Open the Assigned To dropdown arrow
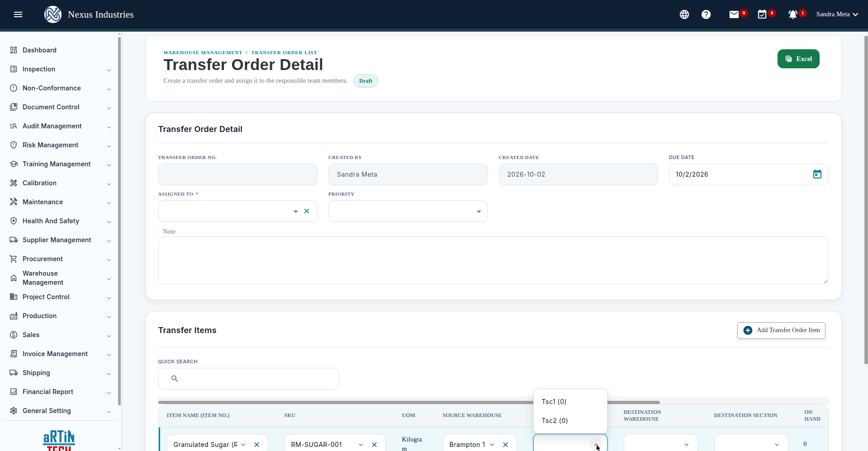This screenshot has width=868, height=451. pos(296,211)
